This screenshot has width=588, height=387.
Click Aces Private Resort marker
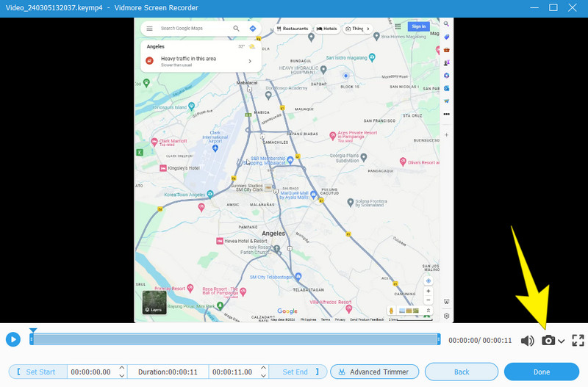(x=333, y=136)
